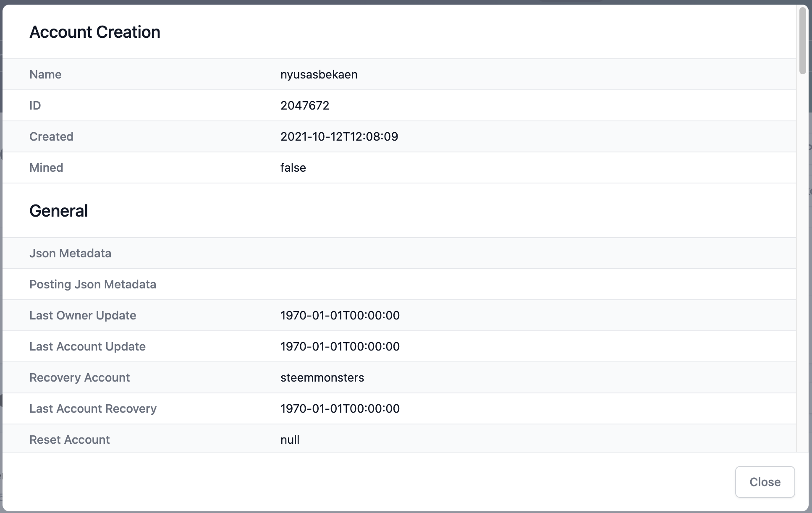The image size is (812, 513).
Task: Click the Posting Json Metadata label
Action: click(x=93, y=284)
